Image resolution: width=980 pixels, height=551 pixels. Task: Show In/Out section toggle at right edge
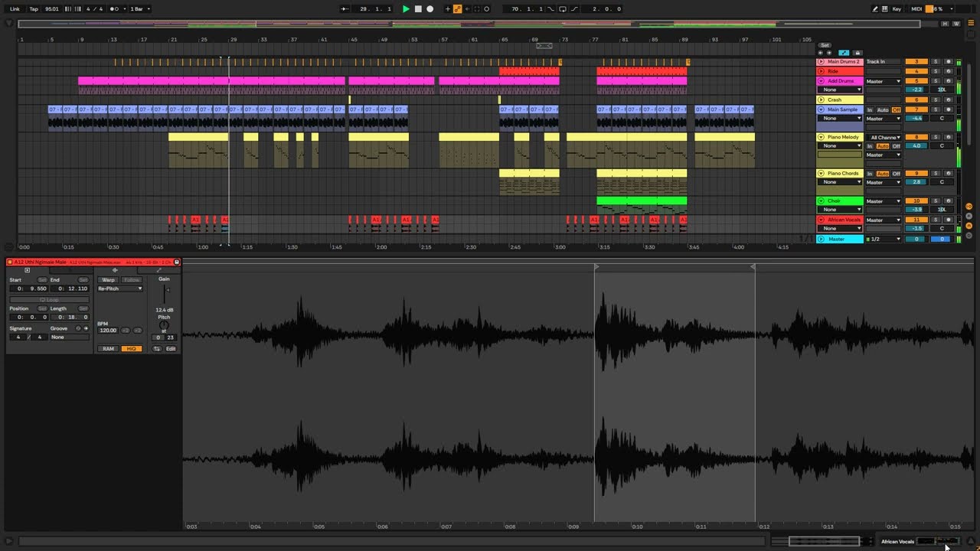pos(969,207)
